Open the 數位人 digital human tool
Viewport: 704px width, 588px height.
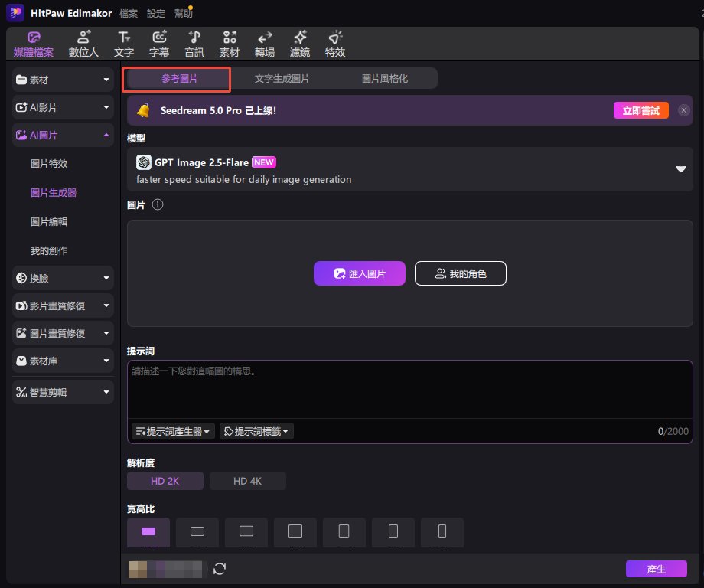tap(83, 44)
